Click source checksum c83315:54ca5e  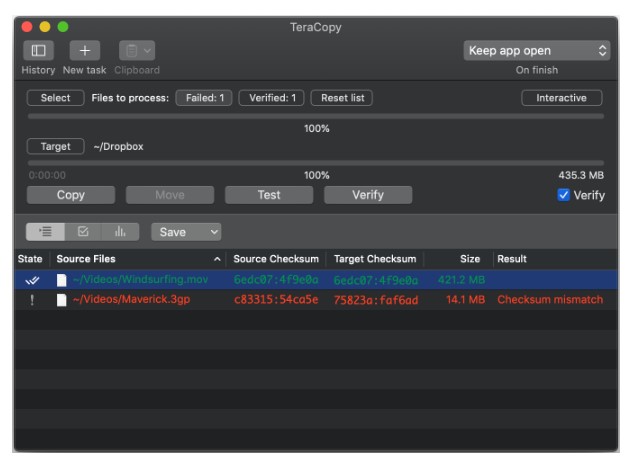[276, 300]
